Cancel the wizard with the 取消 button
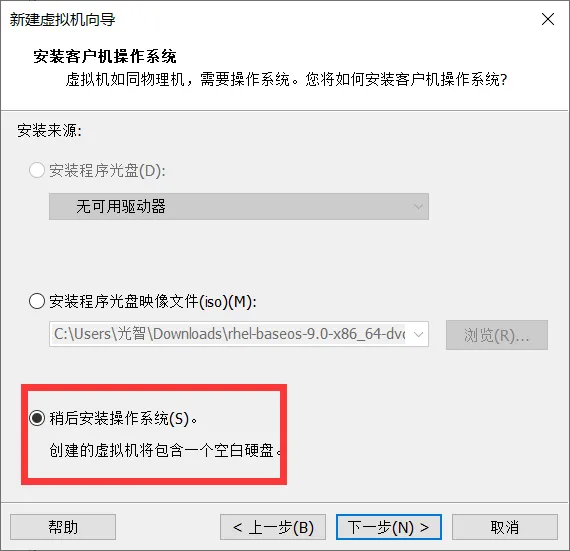570x551 pixels. pyautogui.click(x=505, y=527)
